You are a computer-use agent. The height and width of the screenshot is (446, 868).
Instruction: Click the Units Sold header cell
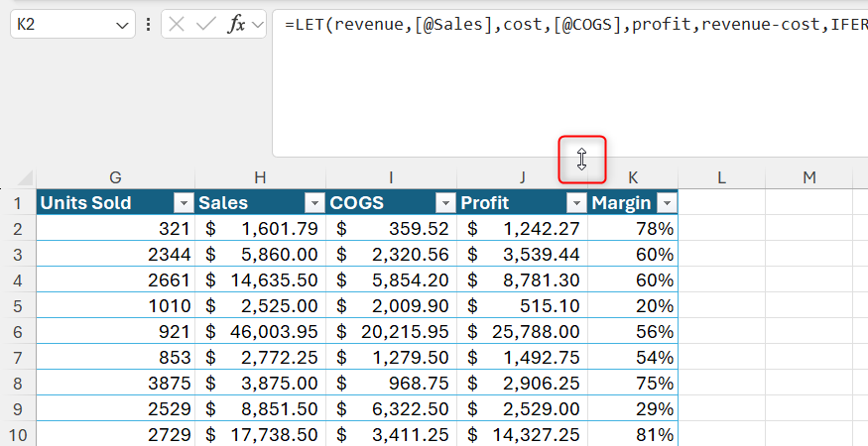coord(115,202)
